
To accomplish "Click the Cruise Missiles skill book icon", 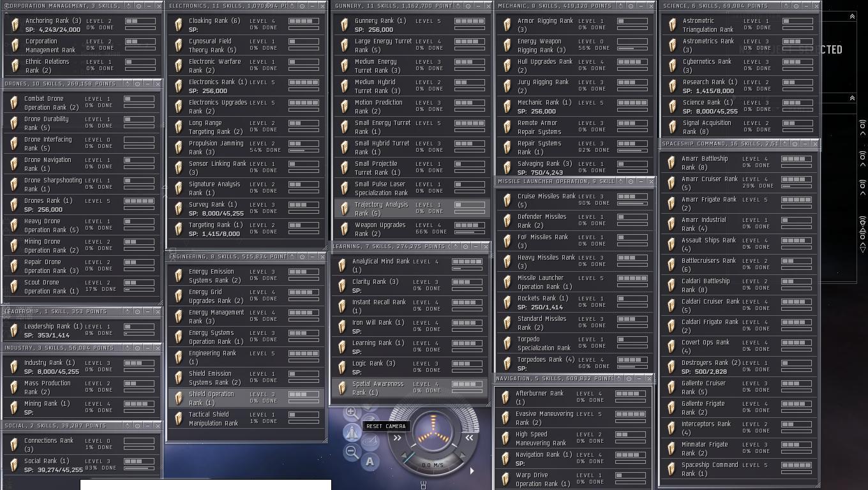I will (x=507, y=200).
